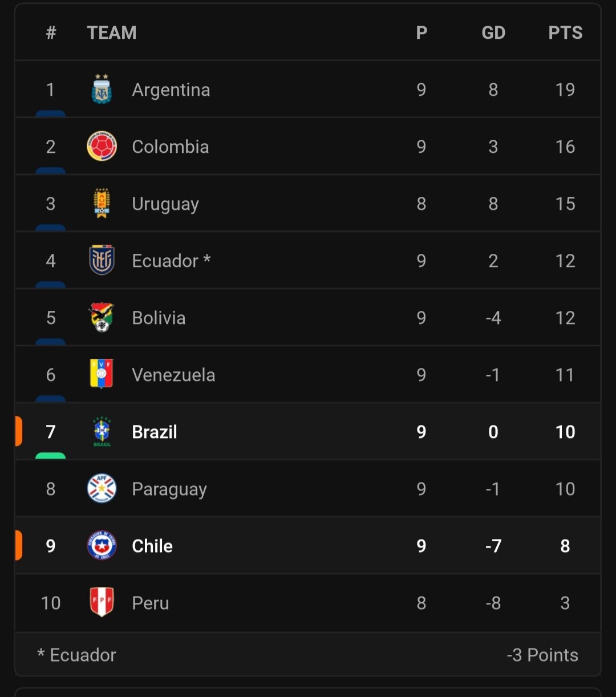Sort standings by GD column header
This screenshot has width=616, height=697.
pos(493,33)
